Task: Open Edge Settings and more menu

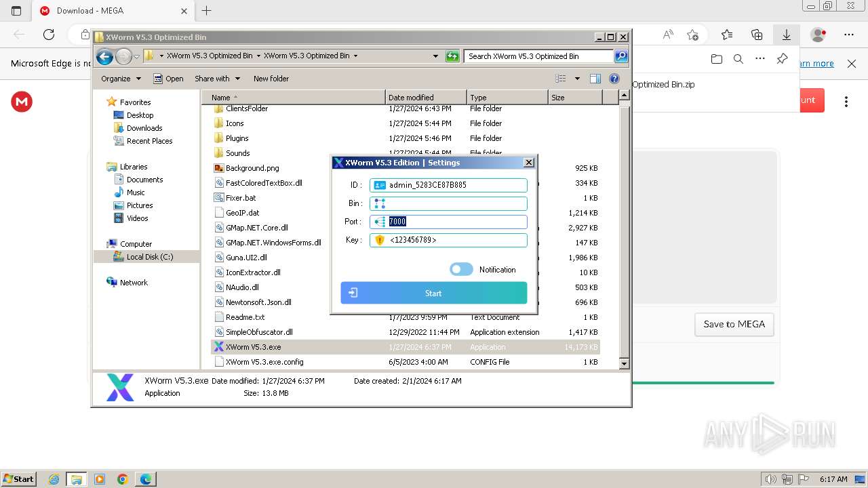Action: (849, 35)
